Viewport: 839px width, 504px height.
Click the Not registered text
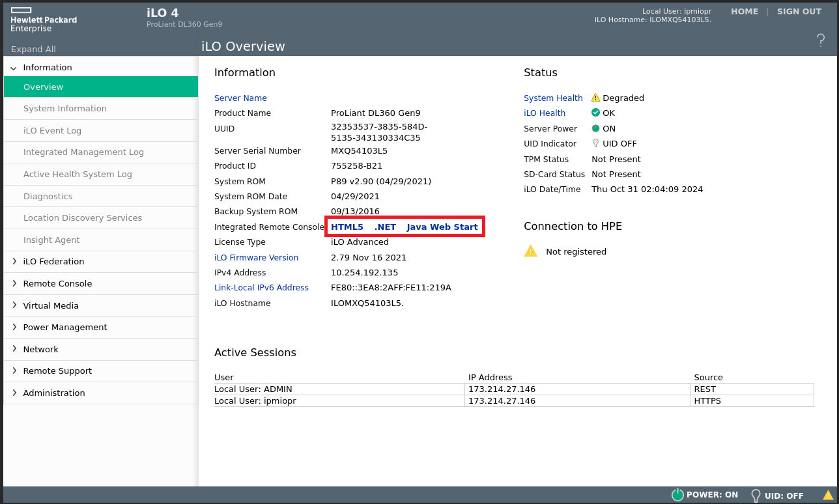tap(576, 251)
